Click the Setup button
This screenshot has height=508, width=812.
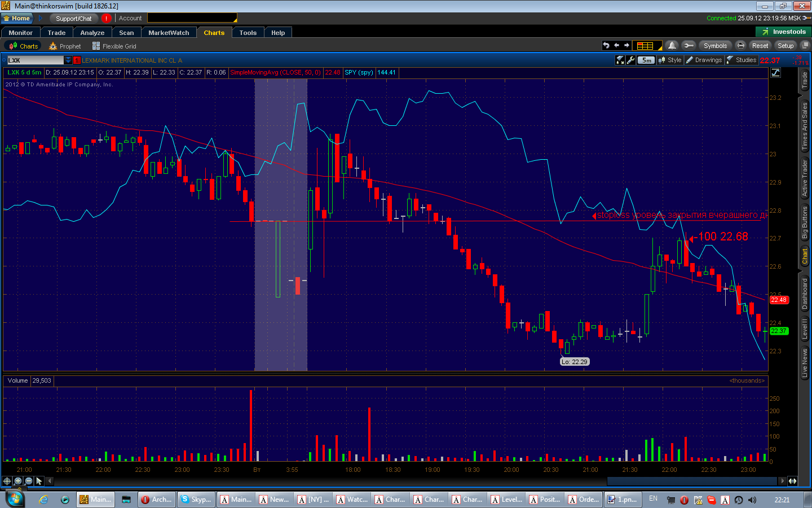pos(785,46)
